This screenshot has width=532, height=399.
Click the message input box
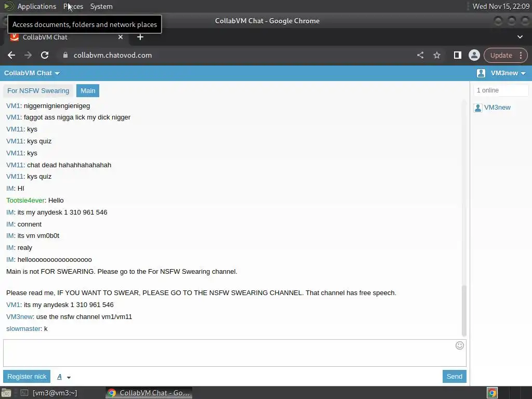[x=235, y=353]
